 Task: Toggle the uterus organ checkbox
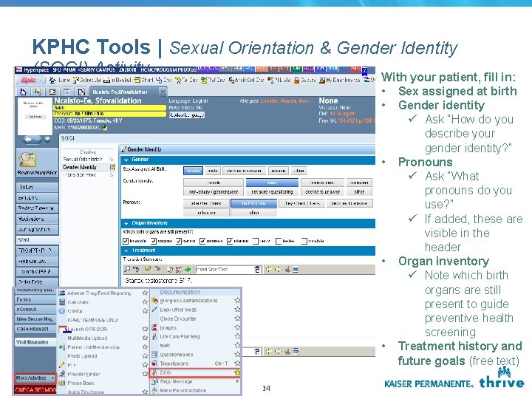point(230,241)
